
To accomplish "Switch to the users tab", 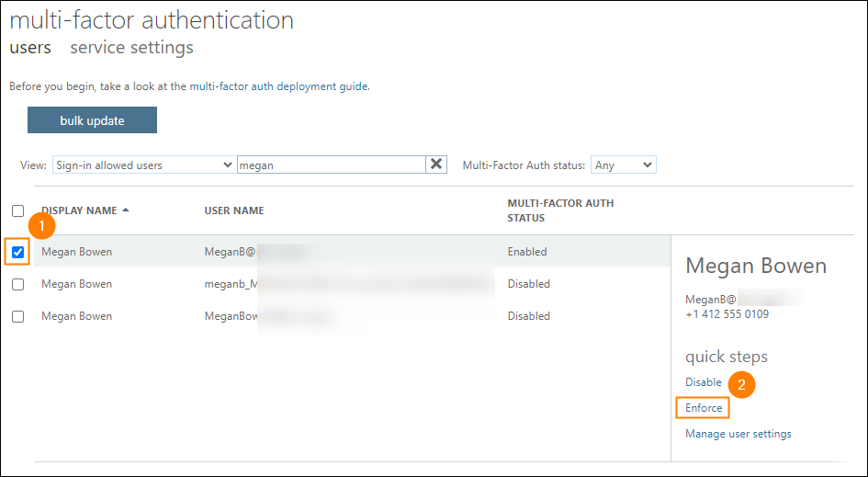I will 30,47.
